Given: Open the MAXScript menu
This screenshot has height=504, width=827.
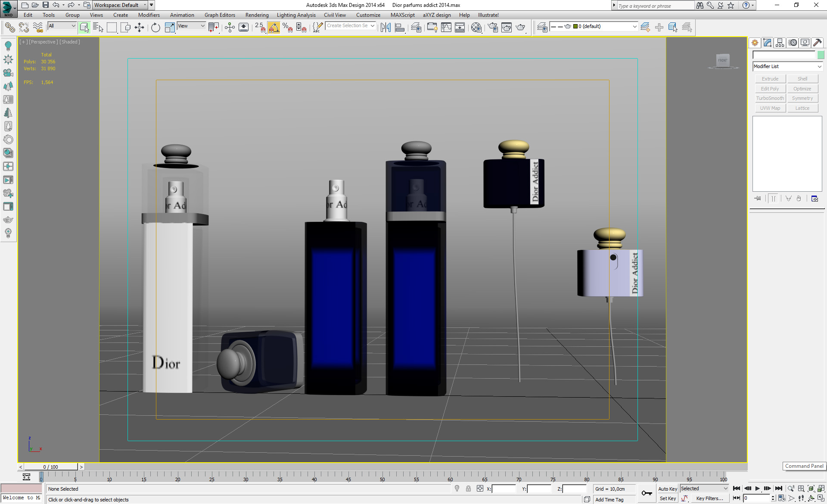Looking at the screenshot, I should pos(402,15).
